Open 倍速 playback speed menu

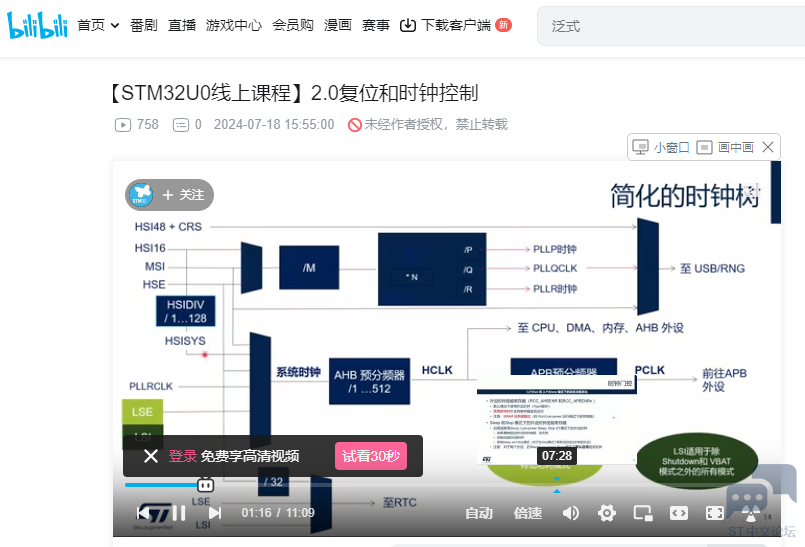528,513
